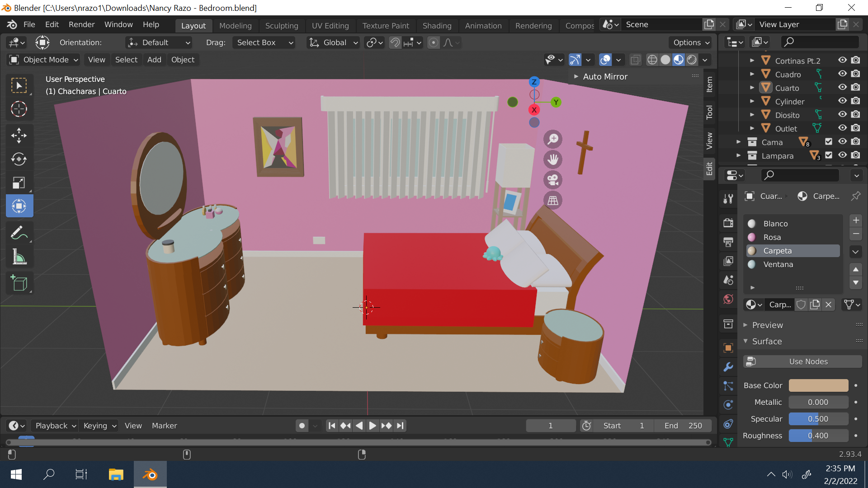
Task: Click the Use Nodes button
Action: 802,361
